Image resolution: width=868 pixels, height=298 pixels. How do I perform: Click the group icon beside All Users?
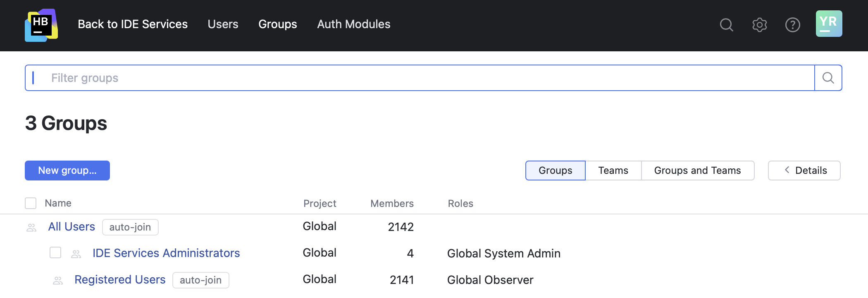point(31,228)
